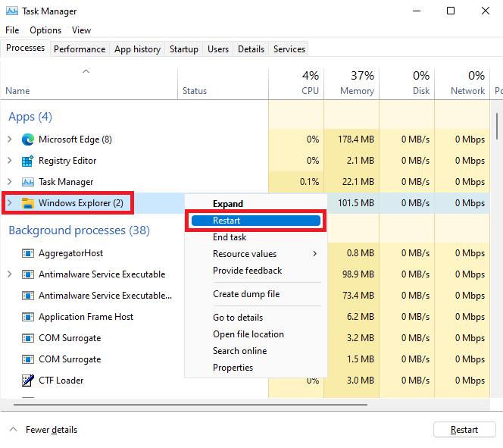Sort by the Memory column header
The width and height of the screenshot is (503, 448).
click(x=351, y=83)
